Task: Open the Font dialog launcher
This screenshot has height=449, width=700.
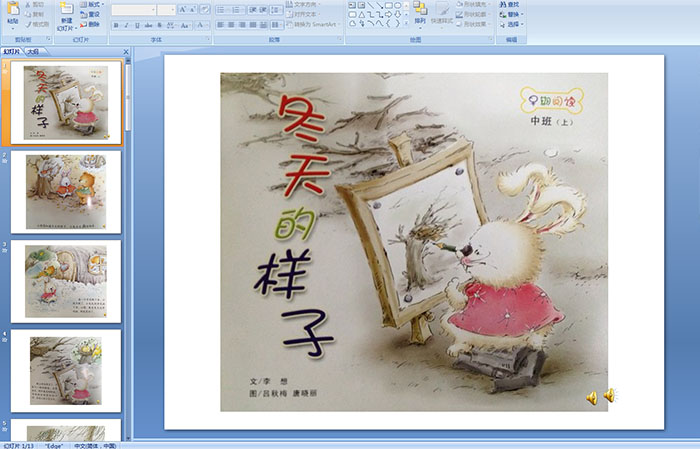Action: pyautogui.click(x=208, y=39)
